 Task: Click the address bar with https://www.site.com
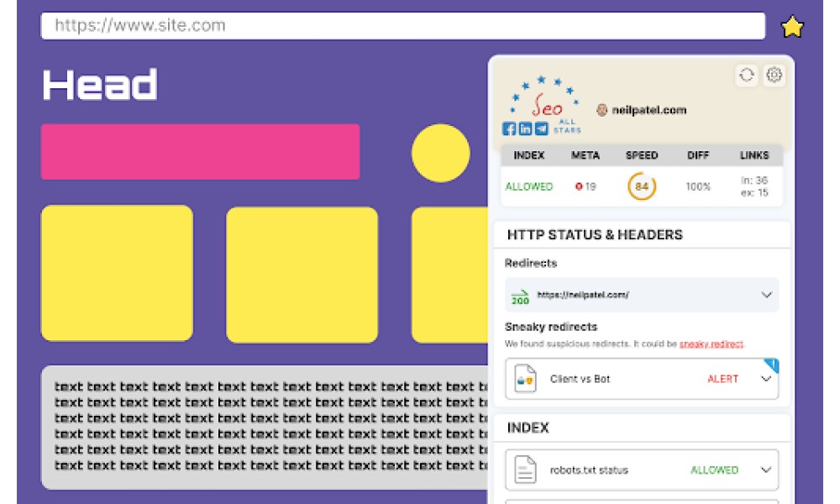[x=403, y=26]
